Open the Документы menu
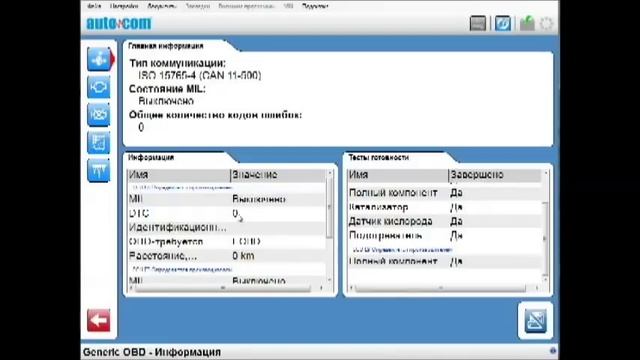The image size is (640, 360). coord(162,6)
